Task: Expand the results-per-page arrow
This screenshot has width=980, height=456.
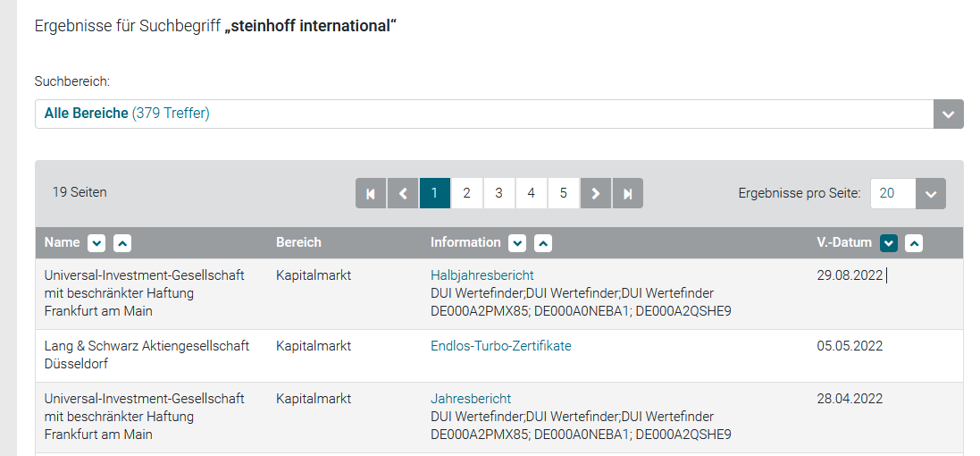Action: (931, 193)
